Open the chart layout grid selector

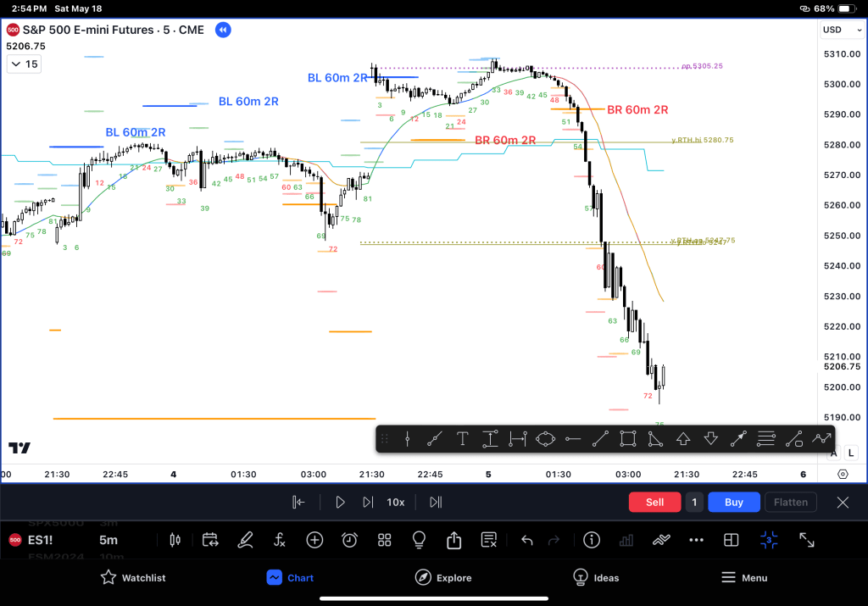tap(731, 540)
